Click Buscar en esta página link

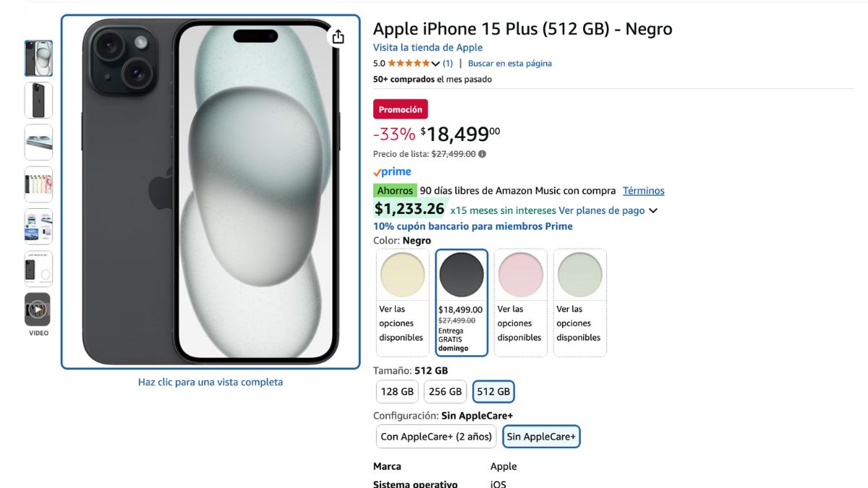[x=510, y=64]
